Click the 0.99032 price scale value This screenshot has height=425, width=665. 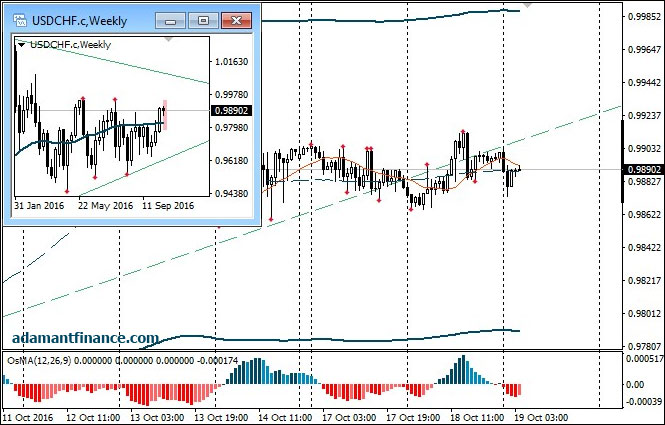click(644, 148)
